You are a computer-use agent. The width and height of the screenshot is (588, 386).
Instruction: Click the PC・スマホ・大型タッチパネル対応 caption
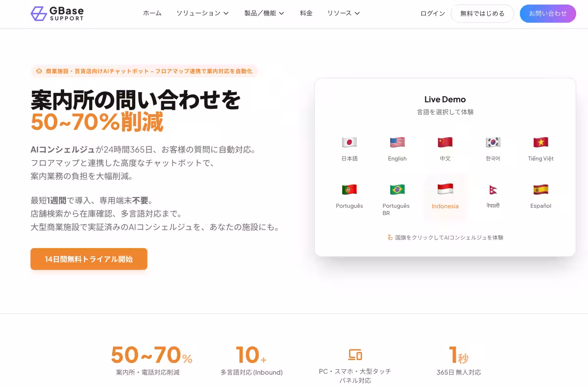click(x=355, y=376)
